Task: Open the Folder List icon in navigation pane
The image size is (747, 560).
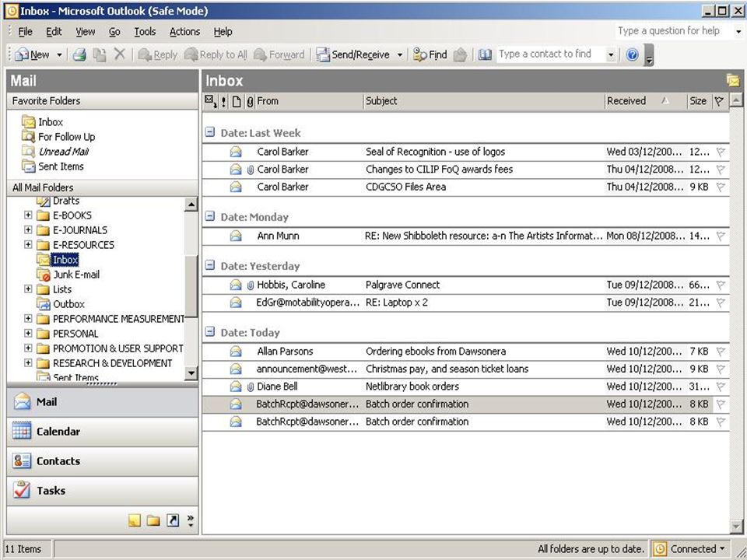Action: [x=153, y=520]
